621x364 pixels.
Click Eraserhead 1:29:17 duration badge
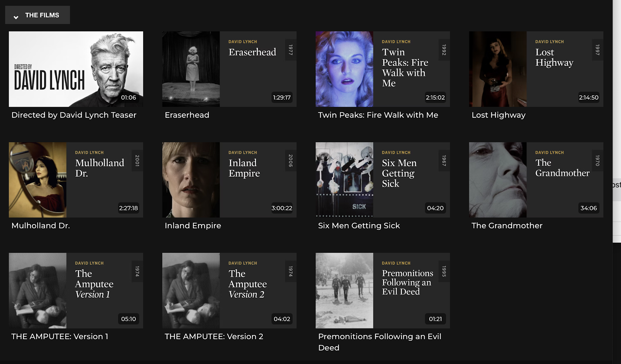(x=282, y=97)
